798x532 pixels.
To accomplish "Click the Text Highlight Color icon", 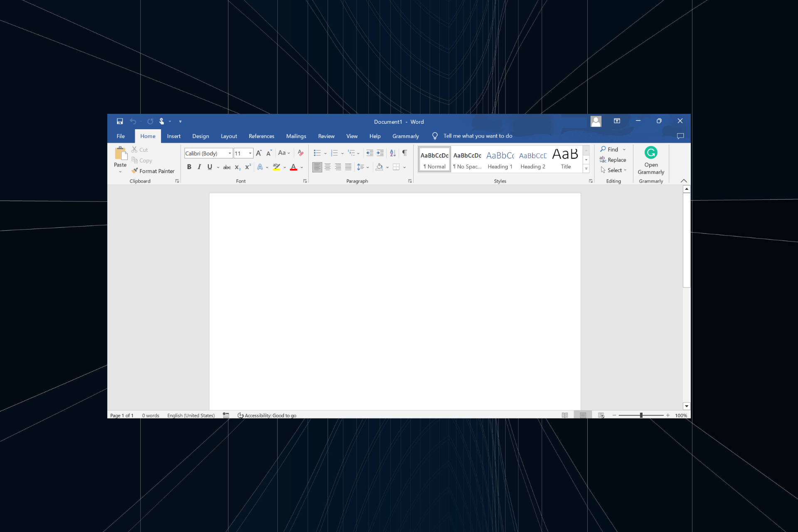I will coord(277,167).
